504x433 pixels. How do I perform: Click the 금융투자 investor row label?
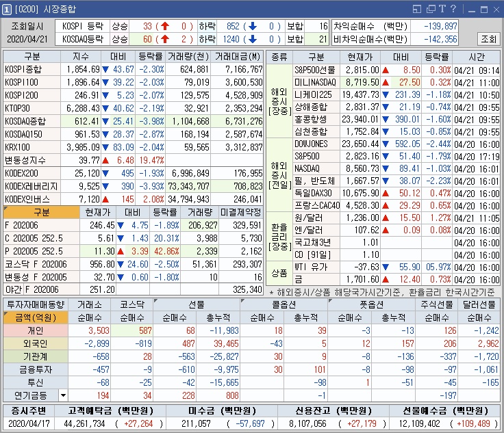[x=36, y=369]
